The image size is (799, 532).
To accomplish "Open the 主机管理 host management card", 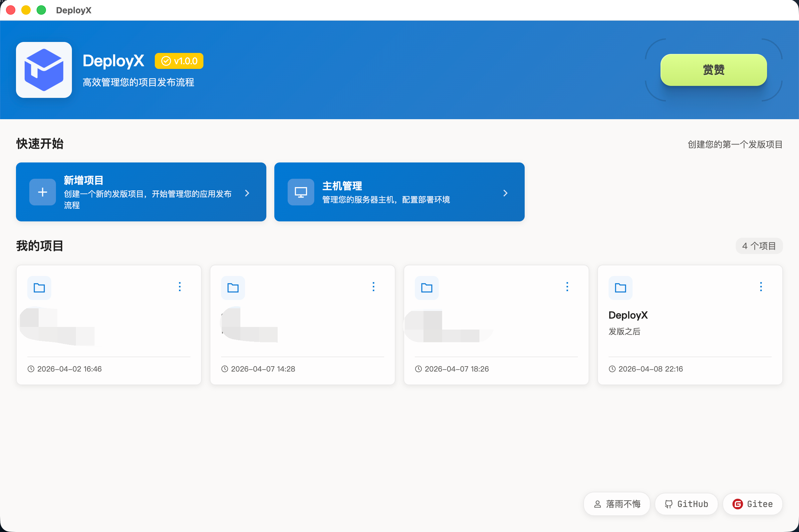I will click(x=399, y=192).
